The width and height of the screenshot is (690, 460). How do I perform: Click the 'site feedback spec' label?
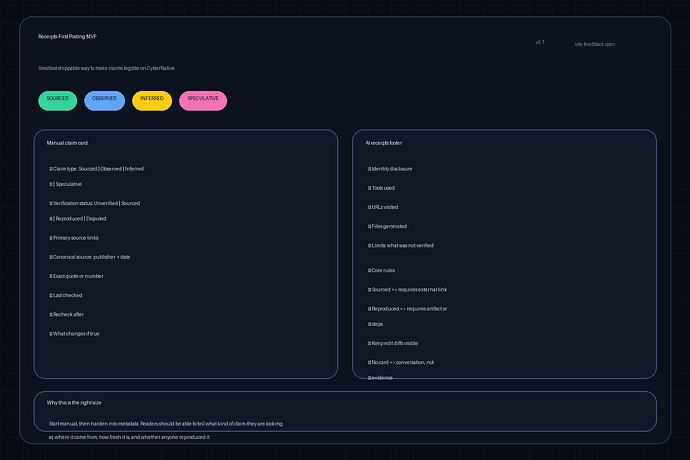595,44
